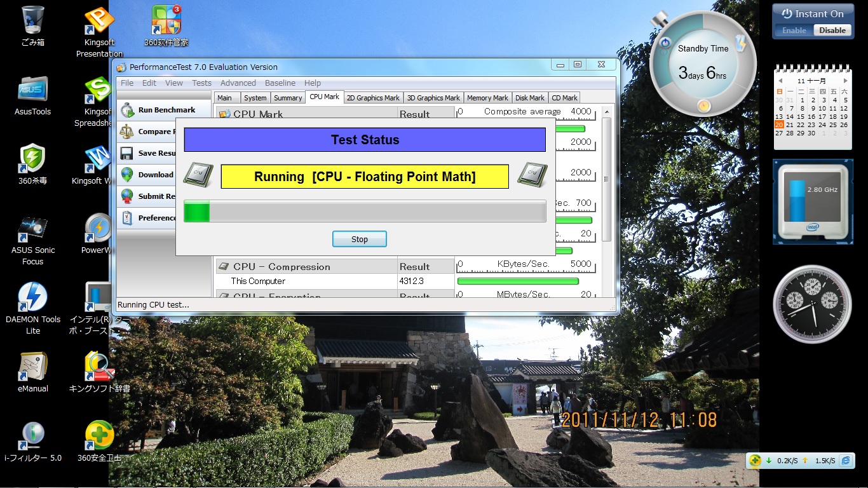Switch to the 2D Graphics Mark tab
Screen dimensions: 868x488
(x=374, y=98)
